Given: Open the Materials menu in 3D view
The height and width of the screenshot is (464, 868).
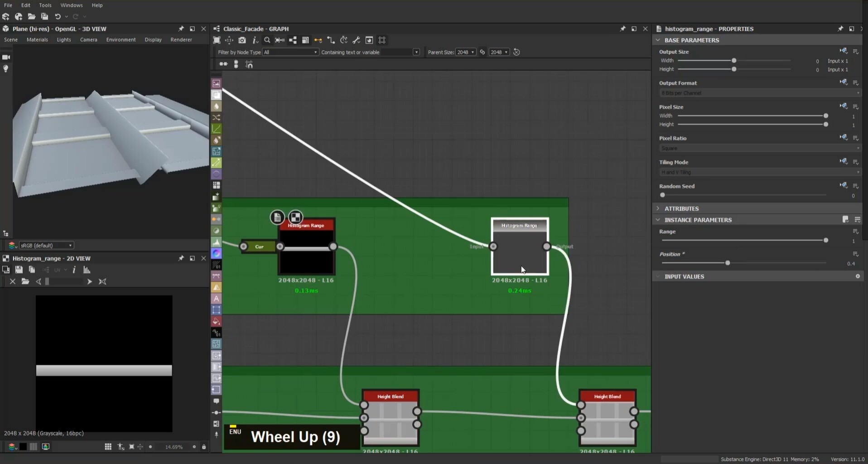Looking at the screenshot, I should (x=37, y=39).
